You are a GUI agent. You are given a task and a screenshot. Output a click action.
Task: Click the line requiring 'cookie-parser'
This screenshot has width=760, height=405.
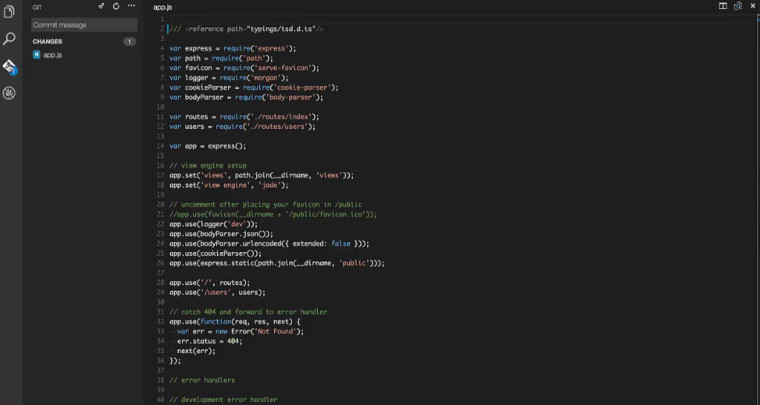point(254,88)
